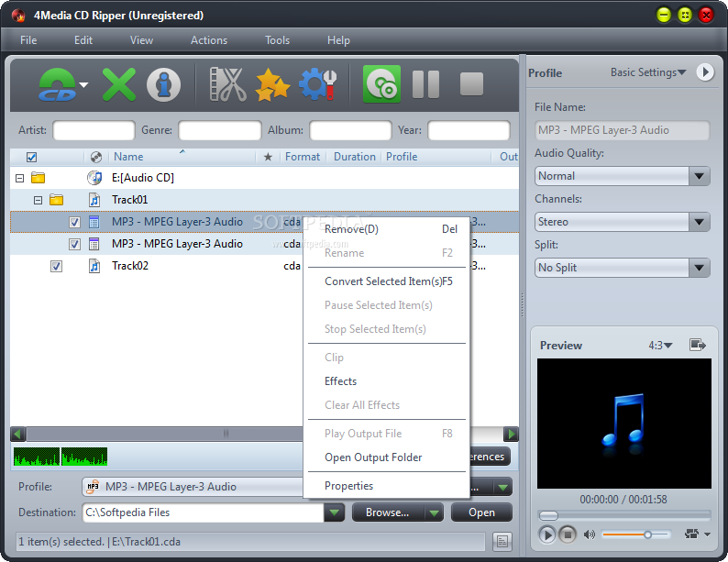Image resolution: width=728 pixels, height=562 pixels.
Task: Open the Split No Split dropdown
Action: pyautogui.click(x=699, y=268)
